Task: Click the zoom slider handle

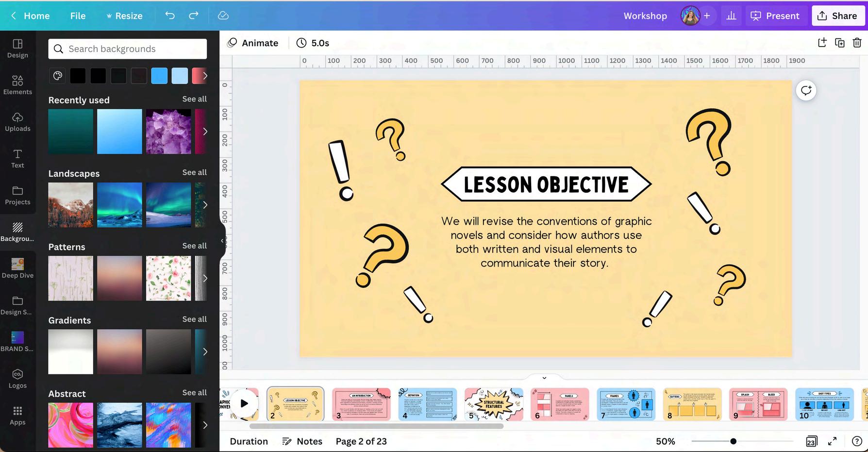Action: (x=733, y=441)
